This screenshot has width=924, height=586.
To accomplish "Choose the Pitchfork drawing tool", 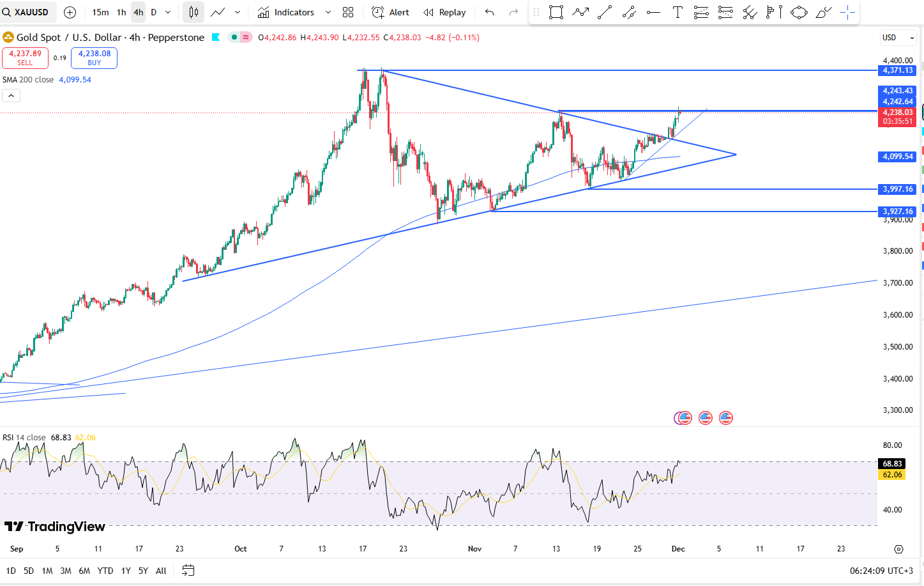I will click(x=750, y=12).
